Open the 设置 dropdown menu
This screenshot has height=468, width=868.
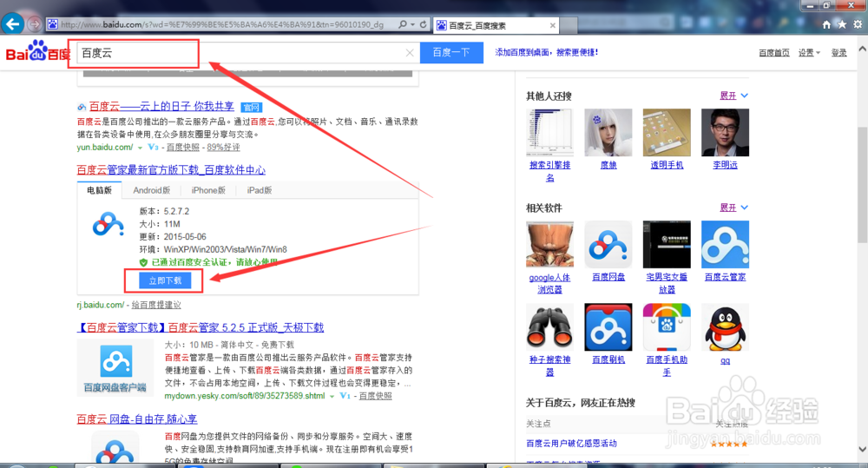click(809, 53)
